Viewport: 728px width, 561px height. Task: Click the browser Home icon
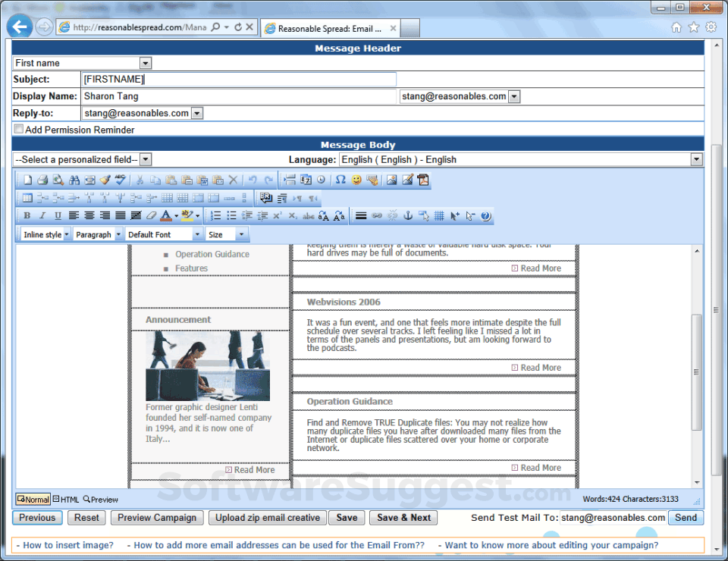pos(676,27)
